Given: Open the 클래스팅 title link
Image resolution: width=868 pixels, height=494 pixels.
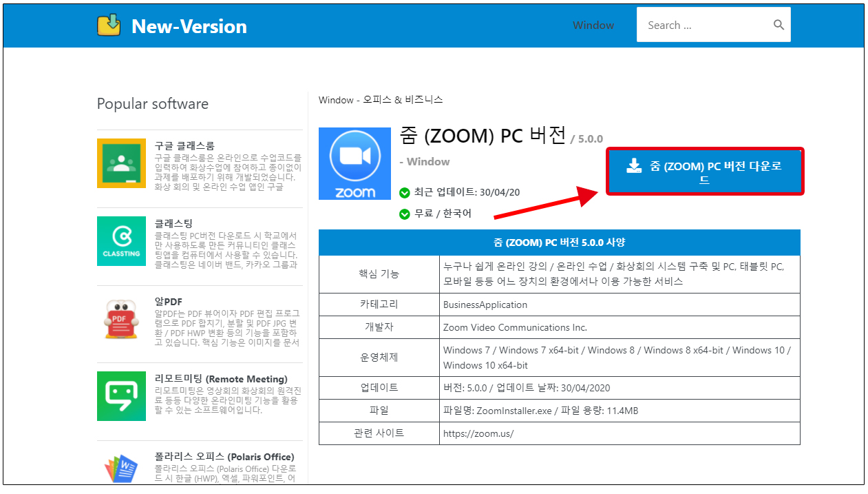Looking at the screenshot, I should coord(173,223).
